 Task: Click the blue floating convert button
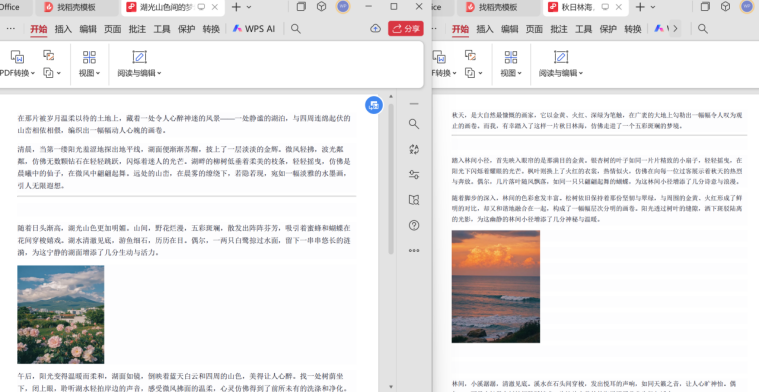click(374, 105)
